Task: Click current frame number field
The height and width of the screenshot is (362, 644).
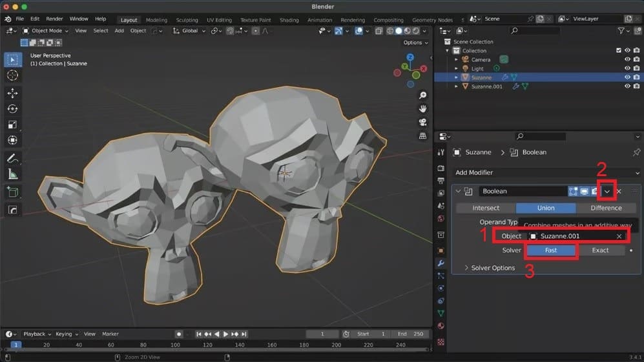Action: [x=322, y=334]
